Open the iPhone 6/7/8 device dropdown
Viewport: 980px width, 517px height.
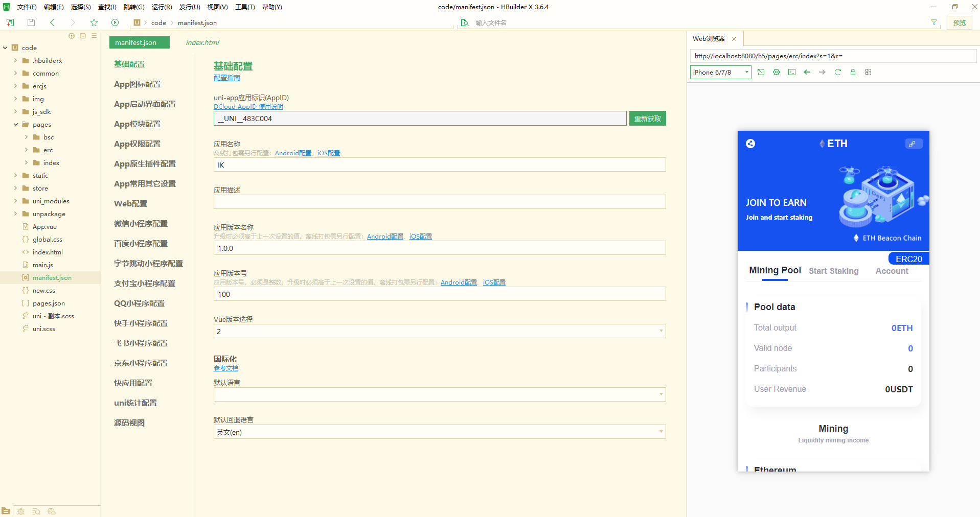coord(721,72)
